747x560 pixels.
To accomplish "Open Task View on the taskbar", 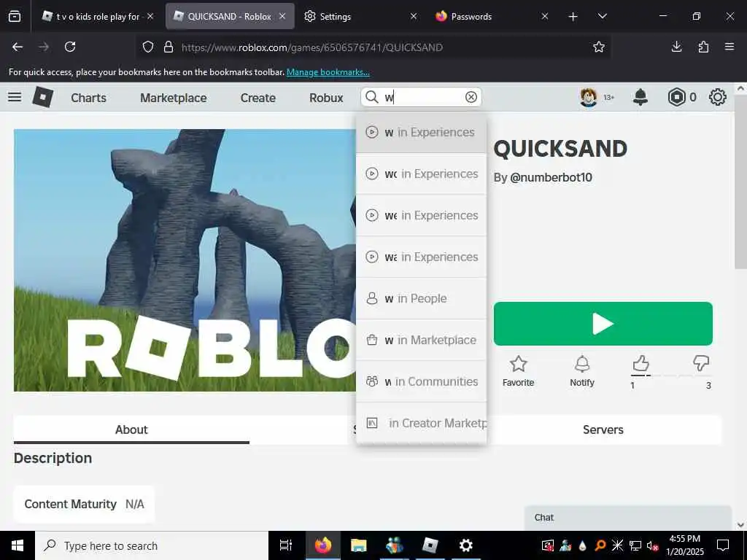I will pos(286,545).
